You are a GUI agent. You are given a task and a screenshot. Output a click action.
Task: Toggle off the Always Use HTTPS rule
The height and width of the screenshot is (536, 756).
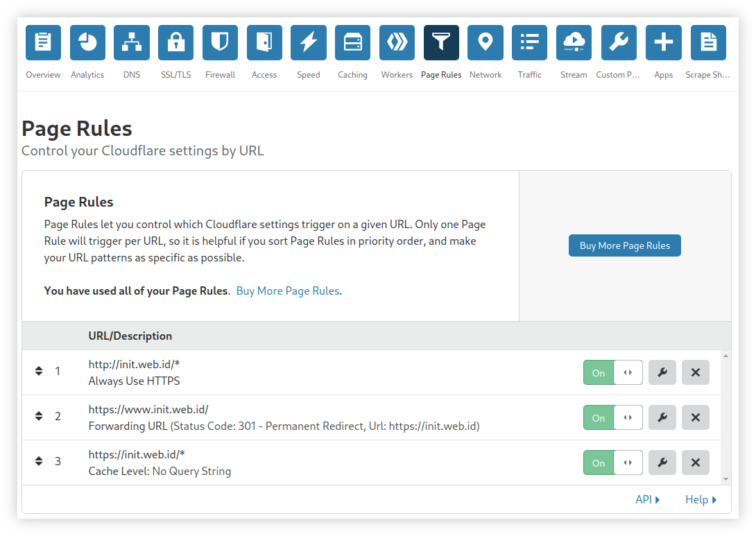(612, 372)
